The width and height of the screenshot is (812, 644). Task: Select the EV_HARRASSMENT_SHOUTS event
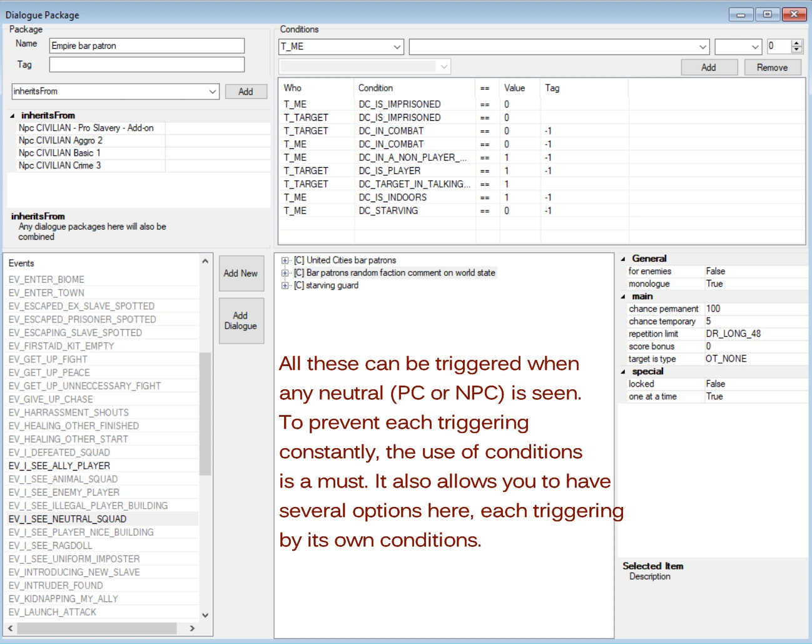pos(103,412)
